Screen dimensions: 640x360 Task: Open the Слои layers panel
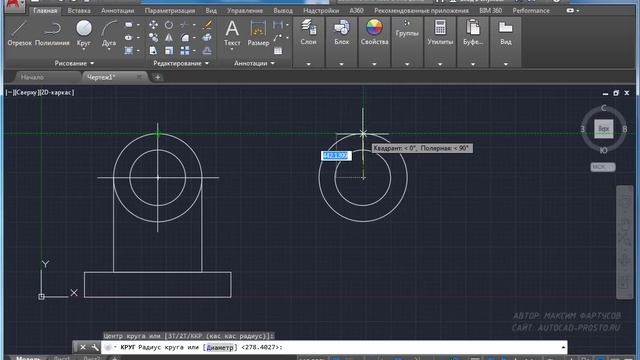(x=309, y=32)
